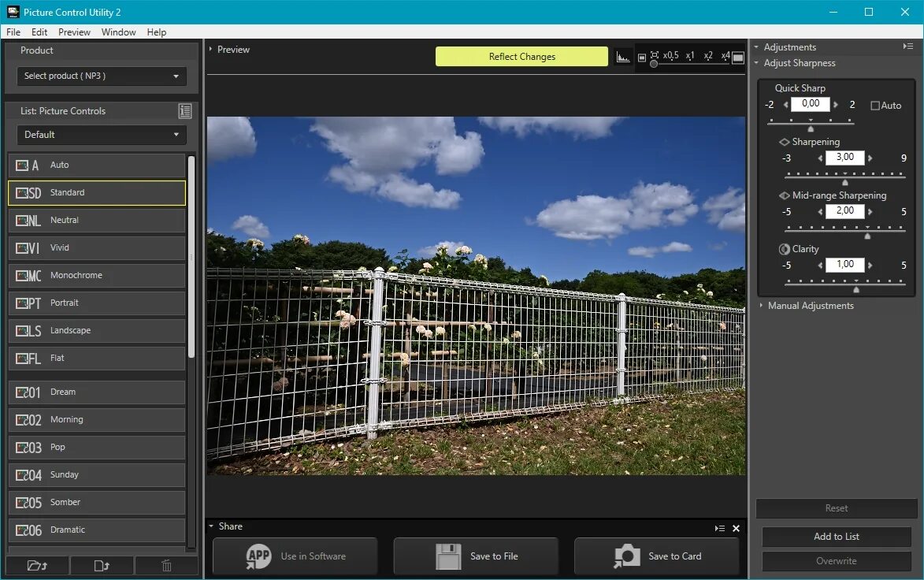The image size is (924, 580).
Task: Decrease Quick Sharp with left arrow
Action: pyautogui.click(x=785, y=104)
